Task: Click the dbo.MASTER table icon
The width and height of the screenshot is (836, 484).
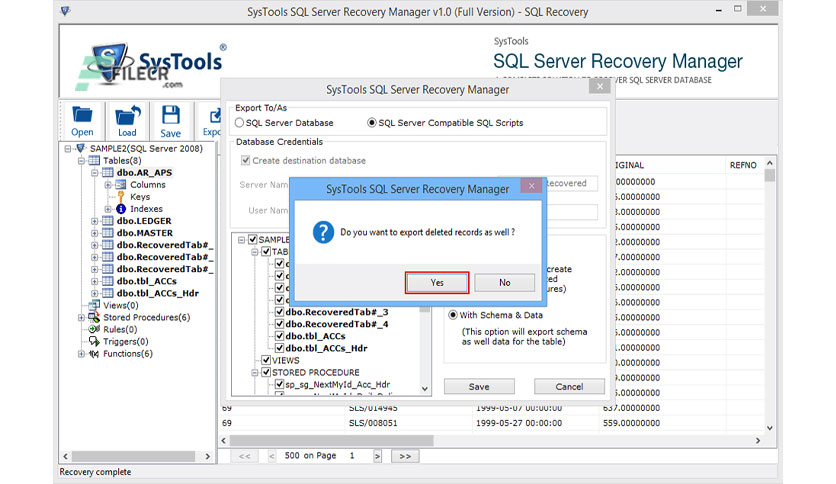Action: 108,233
